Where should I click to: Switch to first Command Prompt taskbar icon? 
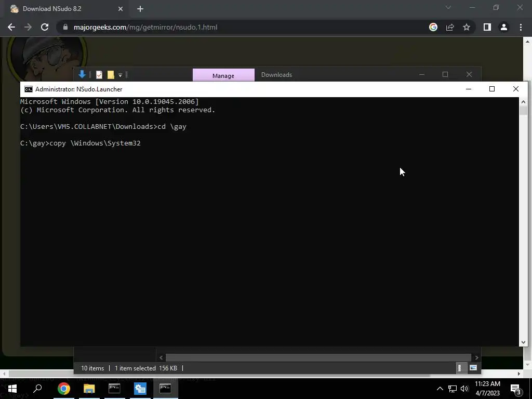coord(114,389)
